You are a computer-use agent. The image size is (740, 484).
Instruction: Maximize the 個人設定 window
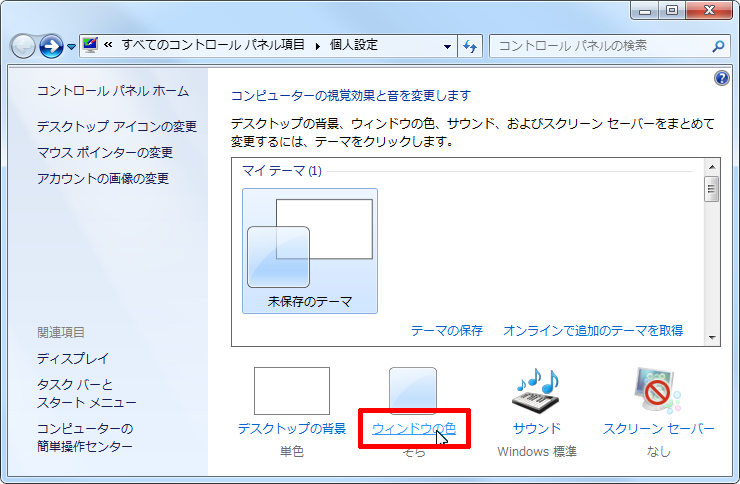(x=672, y=10)
